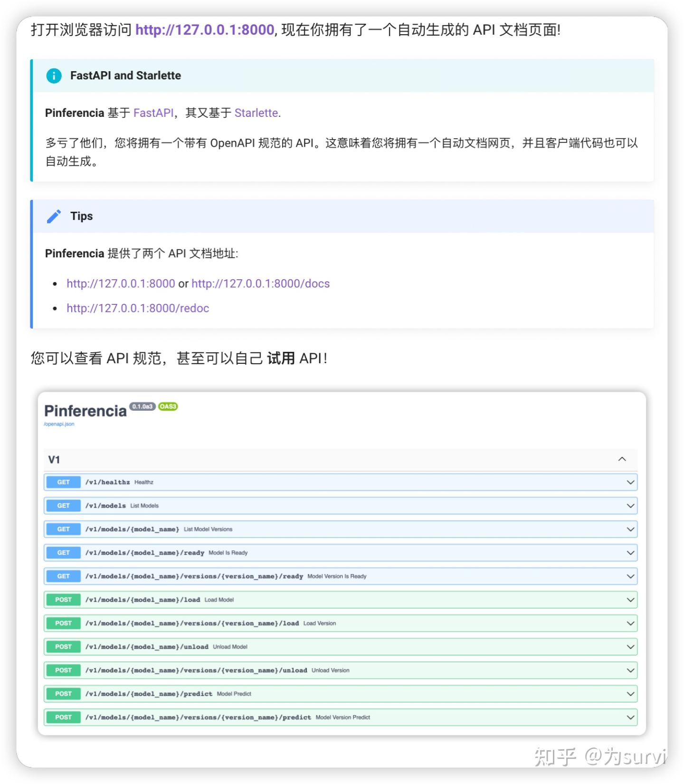The height and width of the screenshot is (784, 684).
Task: Click the /v1/models/{model_name}/unload path
Action: pyautogui.click(x=147, y=647)
